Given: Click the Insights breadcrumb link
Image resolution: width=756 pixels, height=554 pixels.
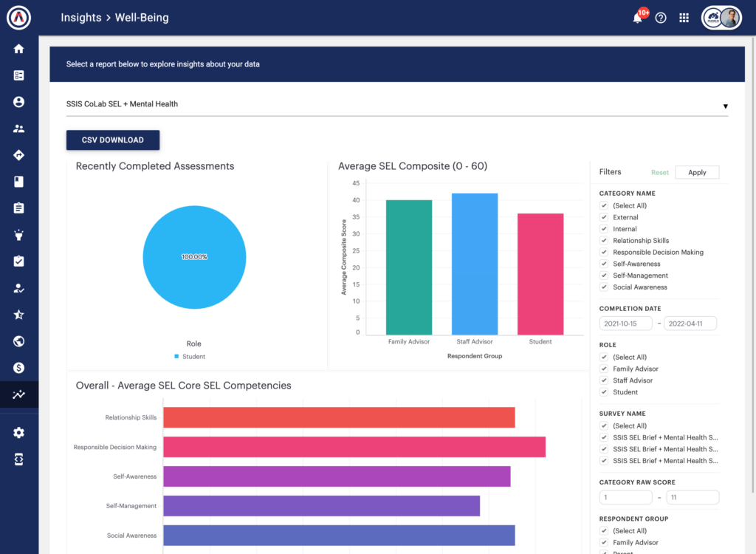Looking at the screenshot, I should (x=81, y=18).
